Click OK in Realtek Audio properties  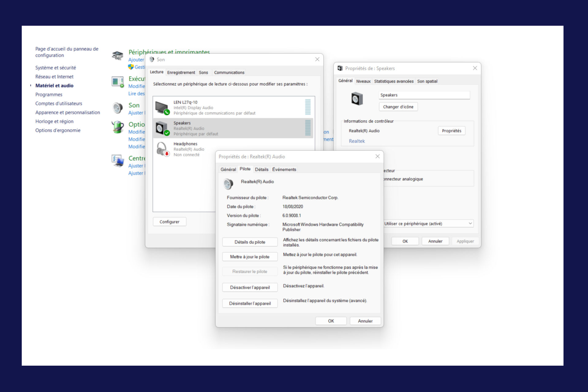331,321
